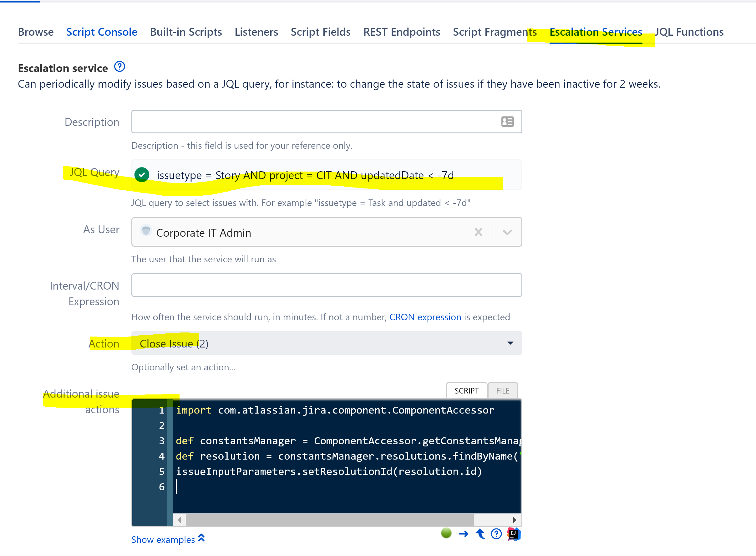
Task: Go to the Listeners tab
Action: coord(256,32)
